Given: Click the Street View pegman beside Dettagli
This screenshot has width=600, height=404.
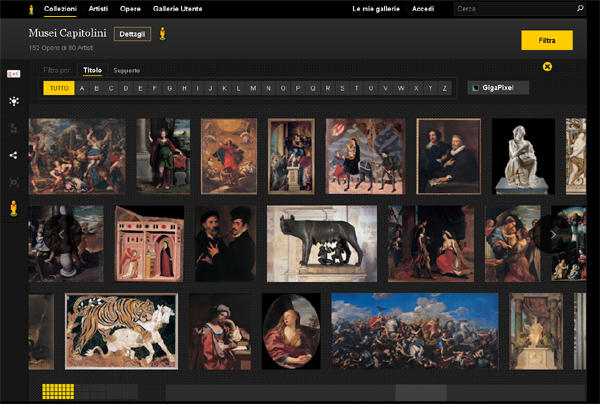Looking at the screenshot, I should 162,35.
